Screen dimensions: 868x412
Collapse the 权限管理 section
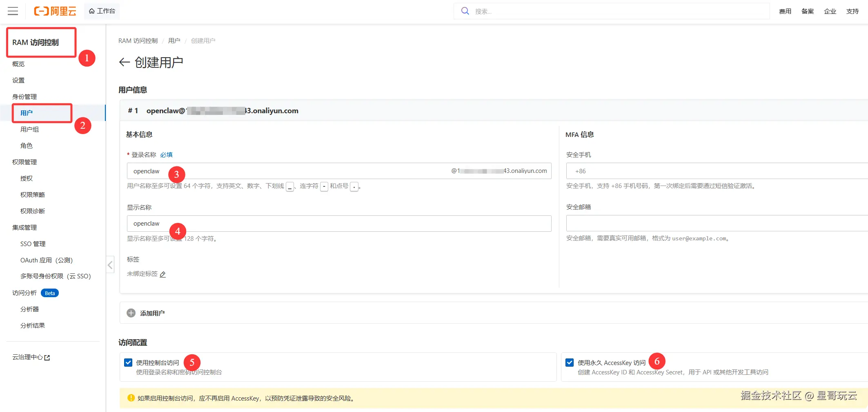24,162
